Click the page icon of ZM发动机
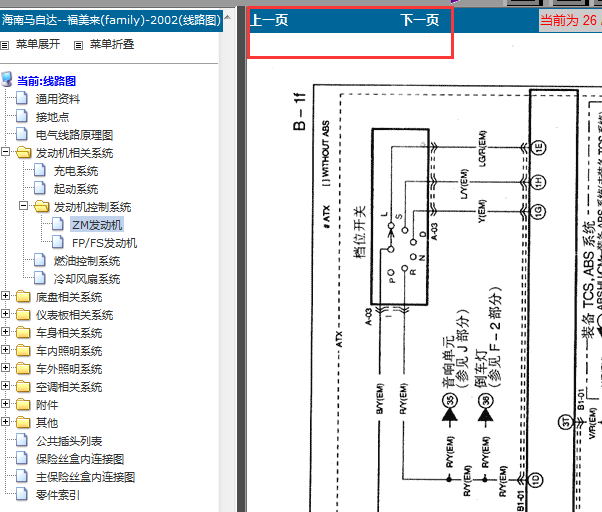602x512 pixels. pos(58,224)
